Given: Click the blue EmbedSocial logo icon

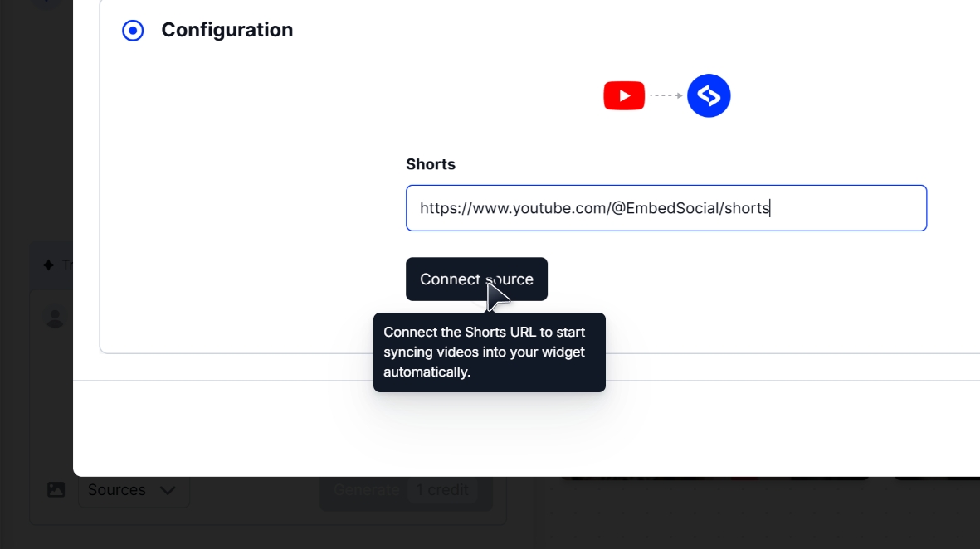Looking at the screenshot, I should tap(709, 95).
